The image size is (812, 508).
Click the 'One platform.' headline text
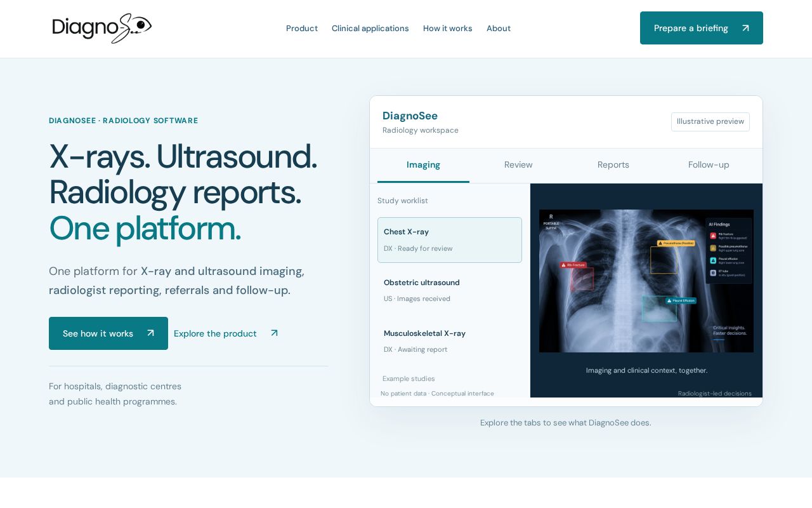click(145, 229)
